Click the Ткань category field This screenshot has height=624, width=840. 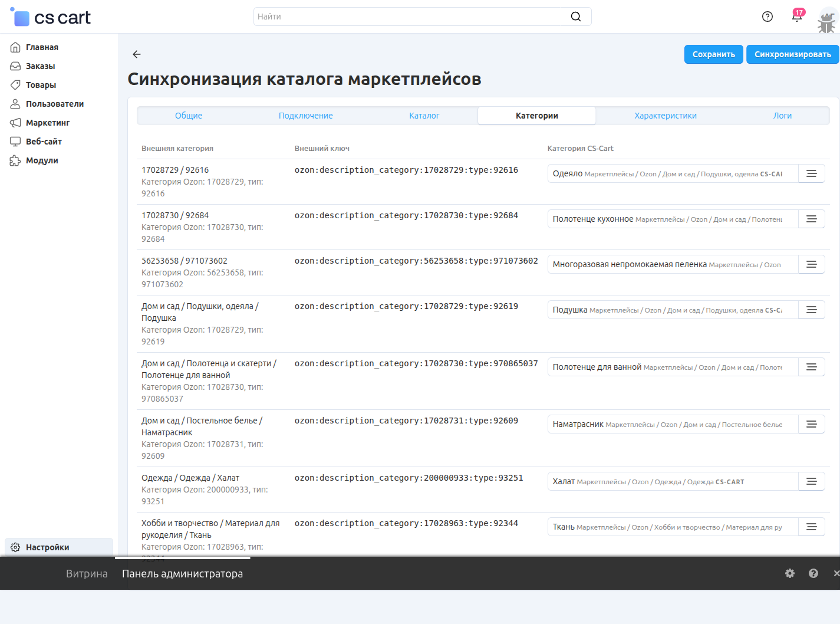click(673, 527)
